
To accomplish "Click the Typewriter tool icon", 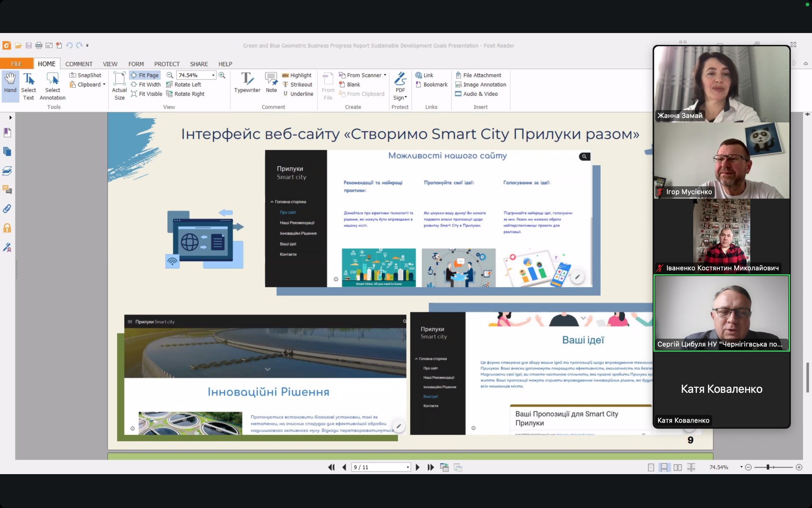I will pos(247,79).
